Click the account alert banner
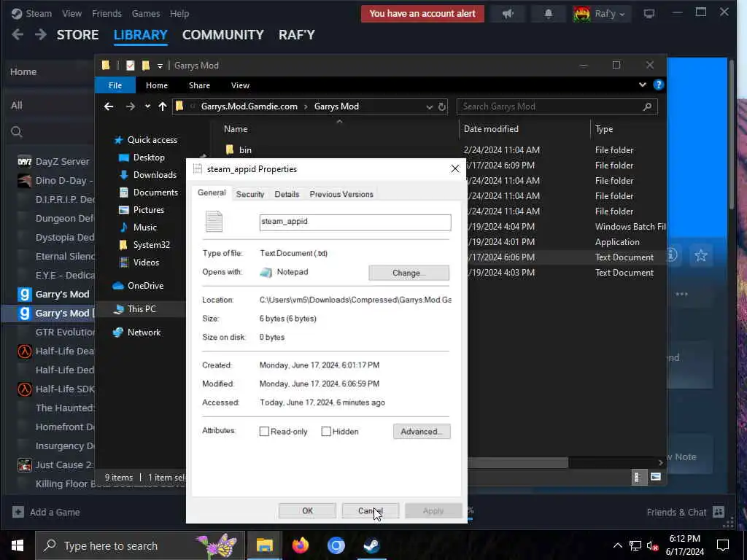Viewport: 747px width, 560px height. 422,14
